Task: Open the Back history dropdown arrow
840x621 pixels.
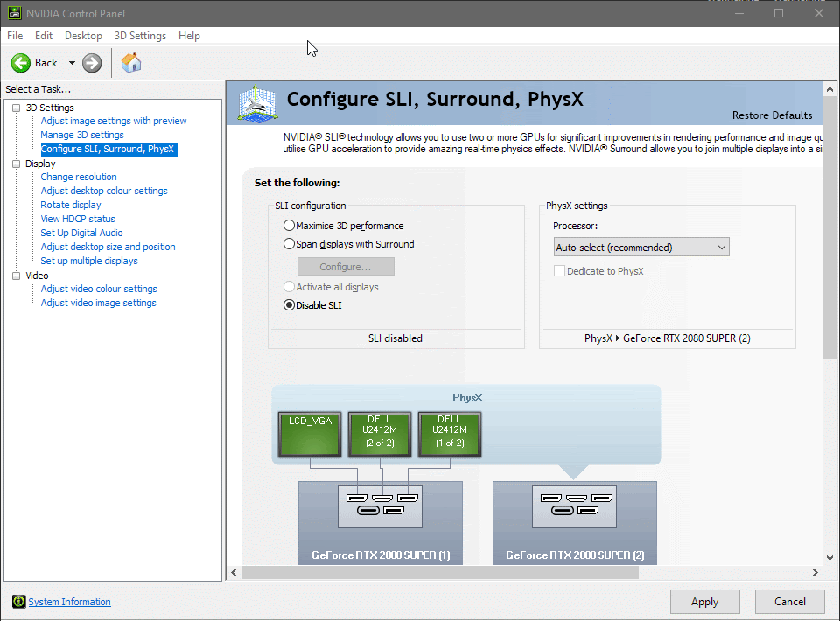Action: click(72, 63)
